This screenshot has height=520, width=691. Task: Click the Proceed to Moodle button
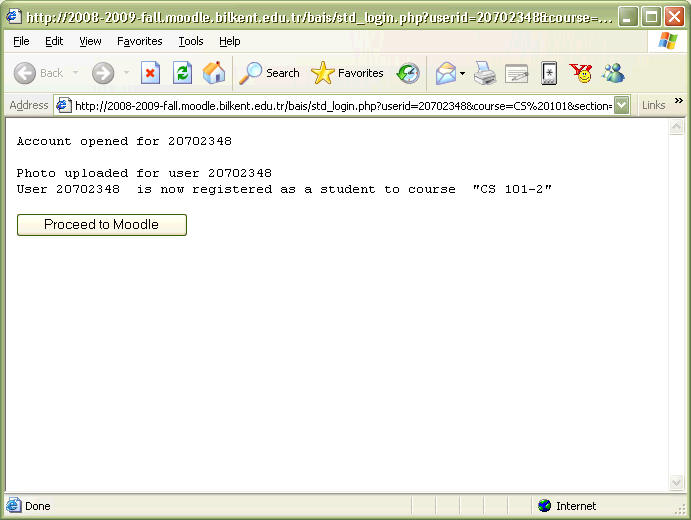[x=102, y=225]
